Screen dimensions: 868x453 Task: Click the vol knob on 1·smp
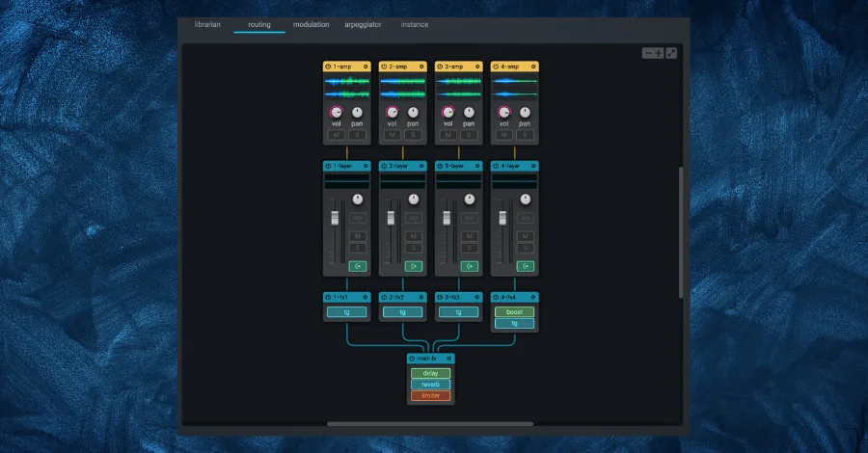(336, 112)
